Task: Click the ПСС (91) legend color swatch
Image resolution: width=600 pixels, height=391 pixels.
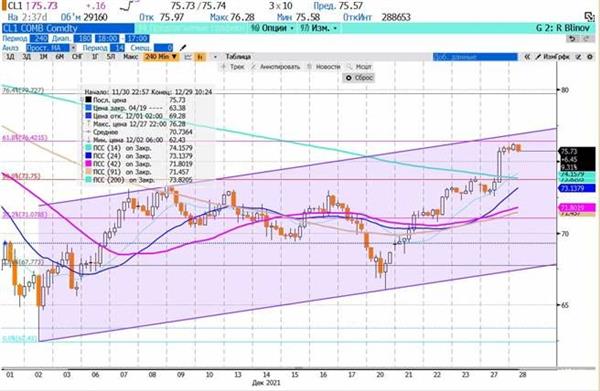Action: [x=88, y=172]
